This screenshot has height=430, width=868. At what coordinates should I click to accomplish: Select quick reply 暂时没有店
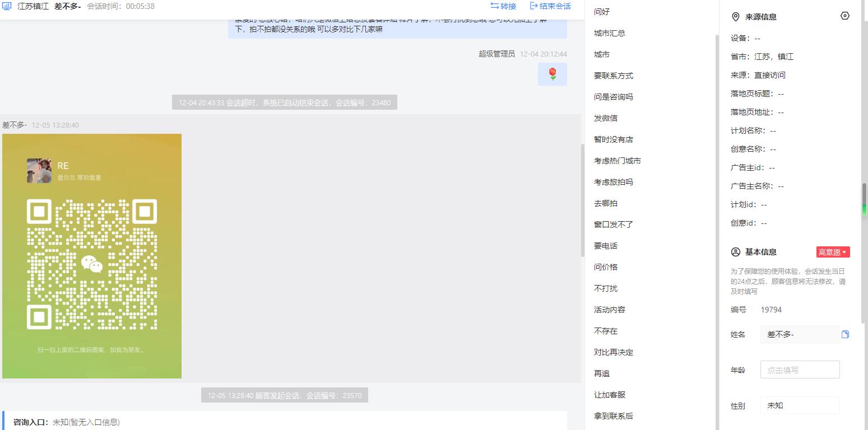[x=614, y=139]
